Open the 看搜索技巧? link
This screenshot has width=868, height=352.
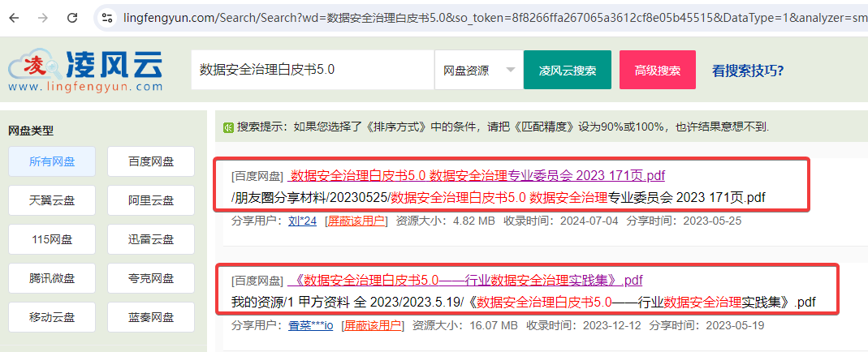click(x=747, y=71)
